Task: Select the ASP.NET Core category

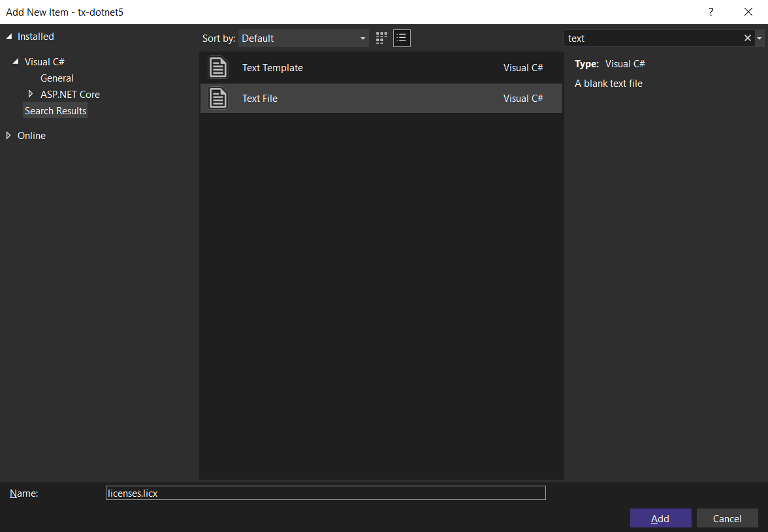Action: (70, 95)
